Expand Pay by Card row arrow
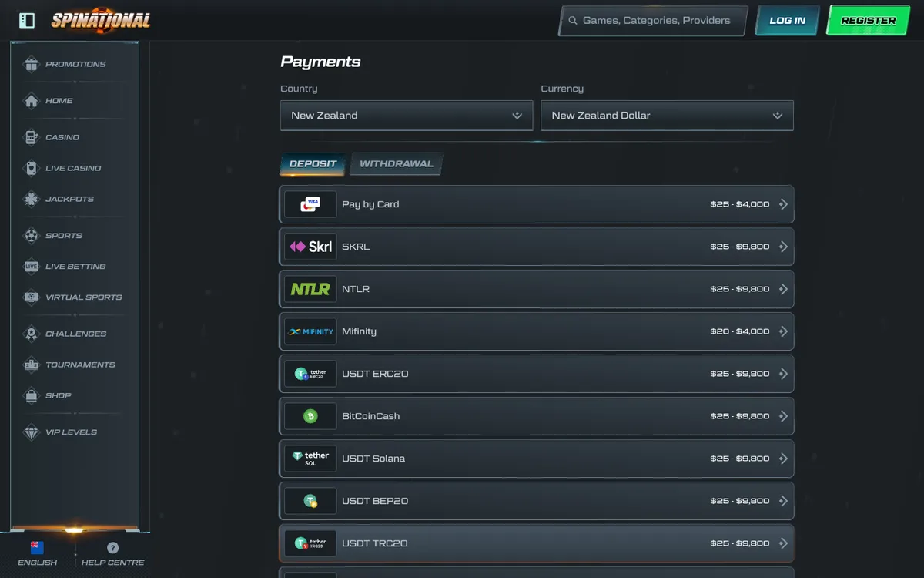The image size is (924, 578). click(x=783, y=204)
